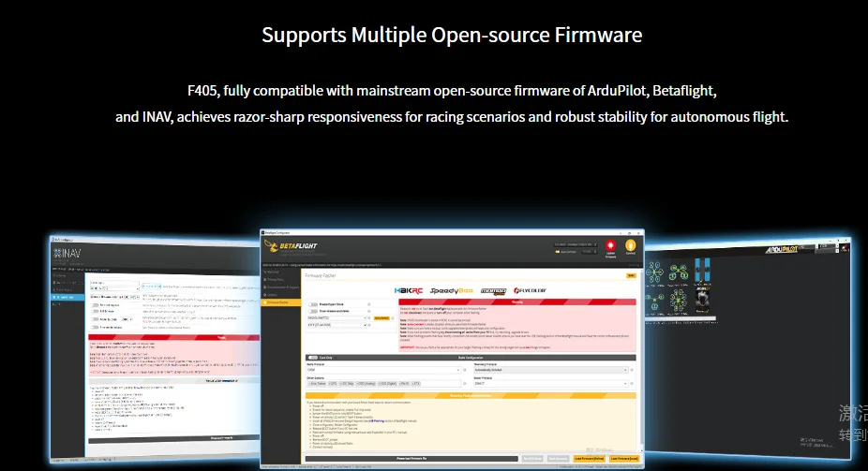Click the HAKRC sponsor logo

pyautogui.click(x=409, y=290)
